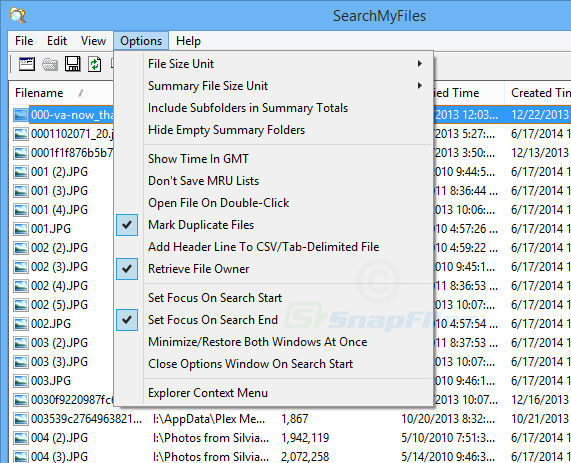Click the image icon beside 001 (2).JPG

pos(21,172)
